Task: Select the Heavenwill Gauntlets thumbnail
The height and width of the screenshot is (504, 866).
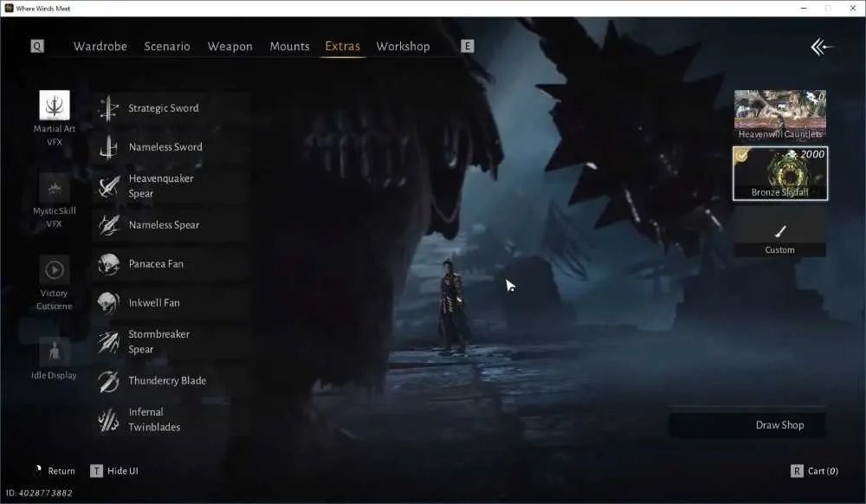Action: coord(780,115)
